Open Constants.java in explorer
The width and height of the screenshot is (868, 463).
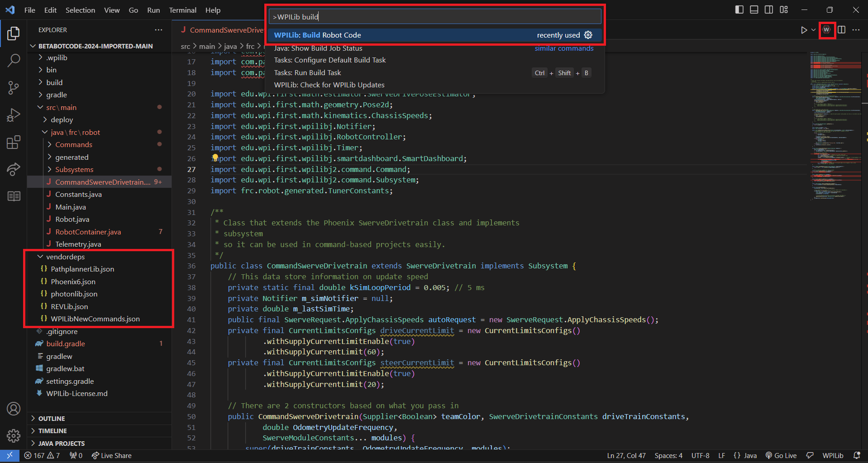coord(78,194)
